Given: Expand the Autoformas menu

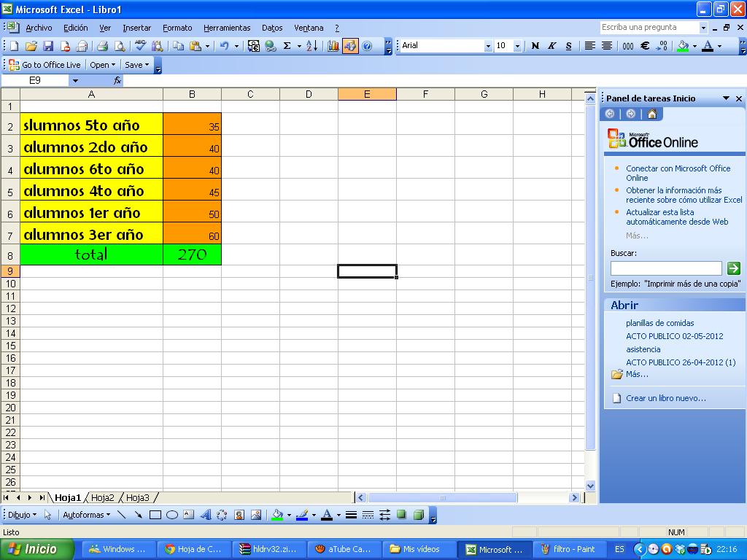Looking at the screenshot, I should (x=86, y=515).
